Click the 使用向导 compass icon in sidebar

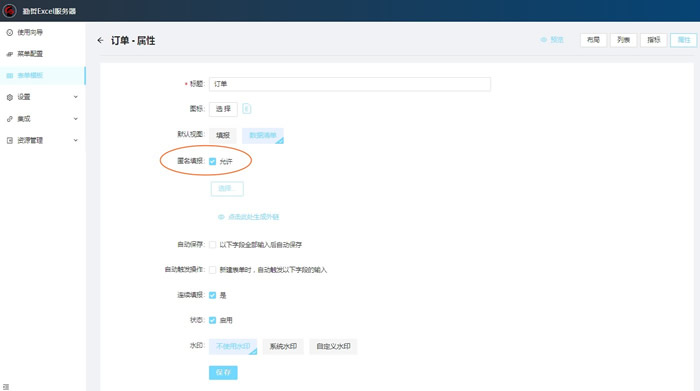(9, 32)
